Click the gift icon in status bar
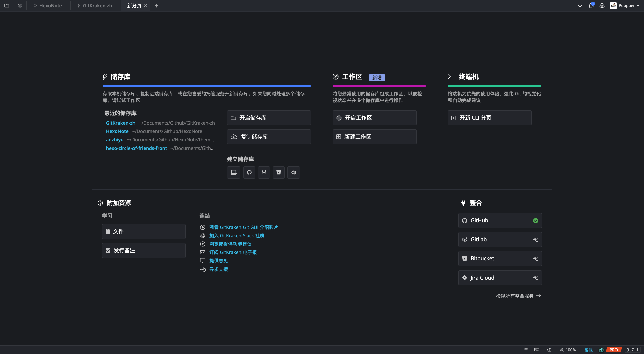644x354 pixels. click(x=549, y=350)
